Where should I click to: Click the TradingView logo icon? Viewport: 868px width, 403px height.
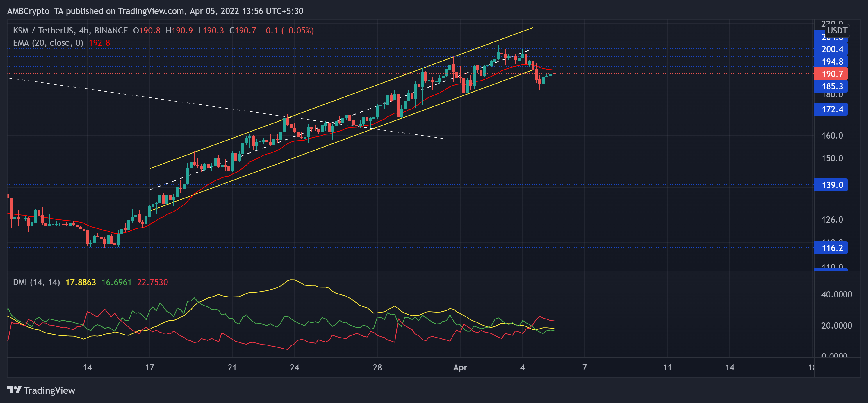pyautogui.click(x=14, y=390)
